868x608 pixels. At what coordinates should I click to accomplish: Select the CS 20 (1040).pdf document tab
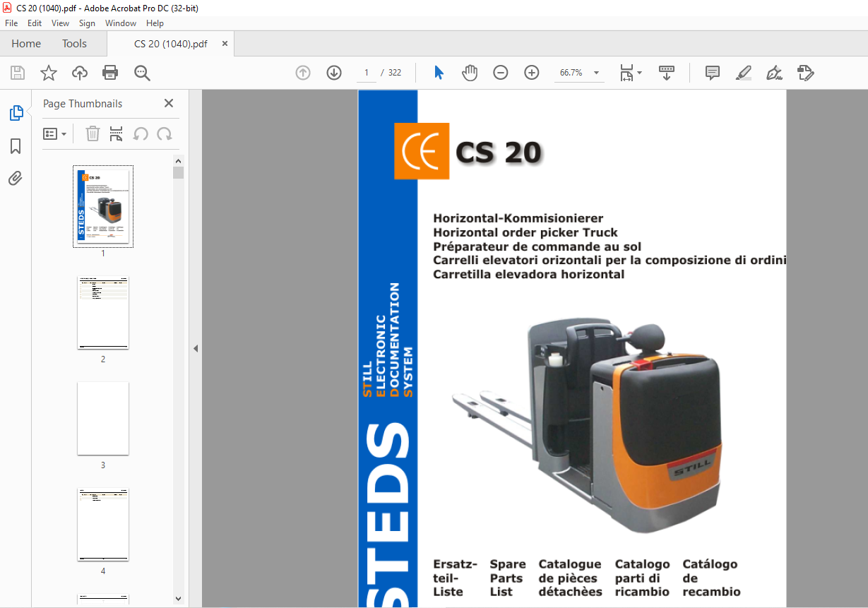pos(171,44)
